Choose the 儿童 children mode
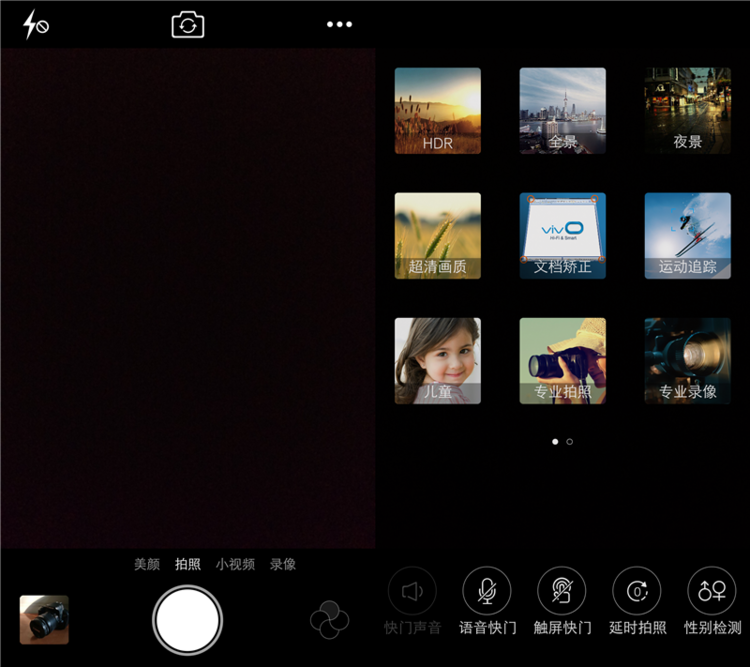 (x=437, y=361)
